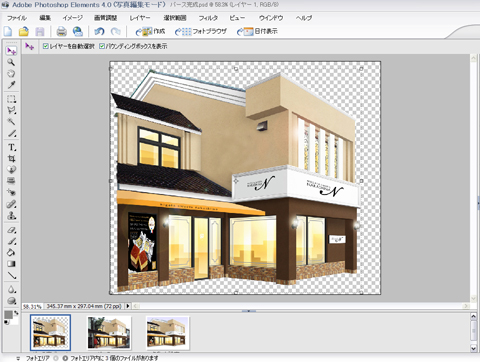Click the 日付表示 button

pyautogui.click(x=257, y=31)
